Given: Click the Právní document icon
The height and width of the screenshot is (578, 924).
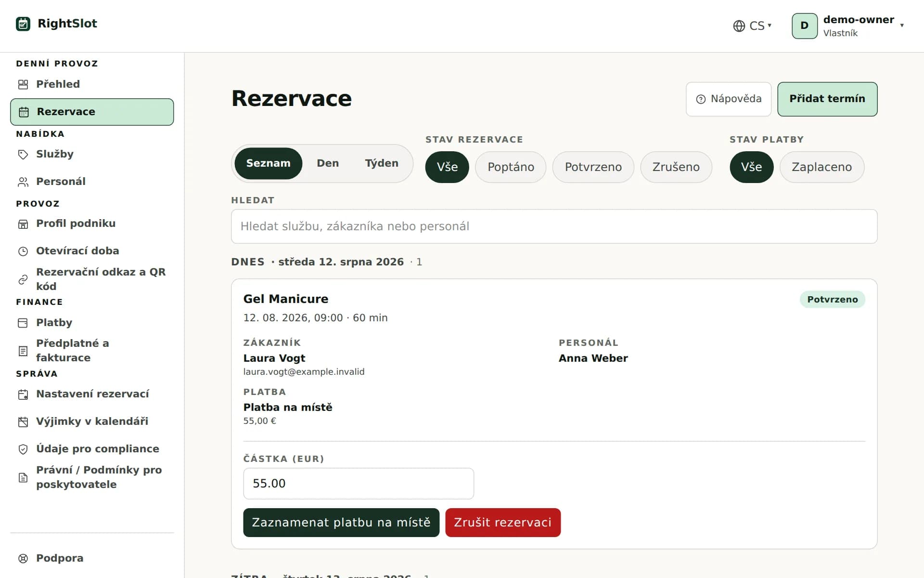Looking at the screenshot, I should (23, 477).
